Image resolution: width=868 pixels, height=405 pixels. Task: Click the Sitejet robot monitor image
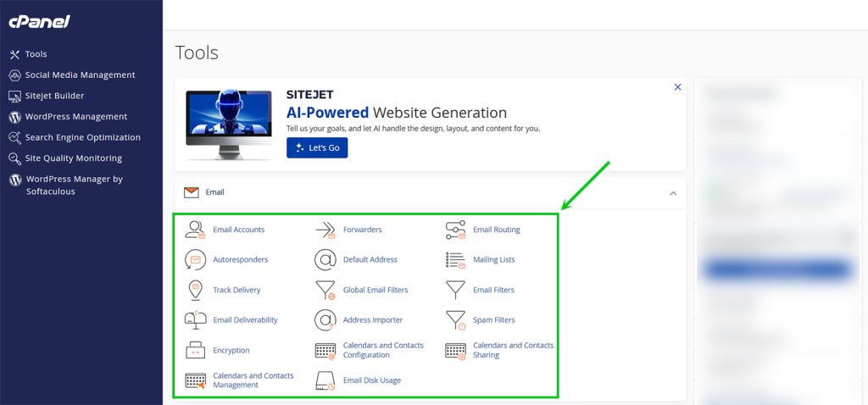tap(229, 125)
